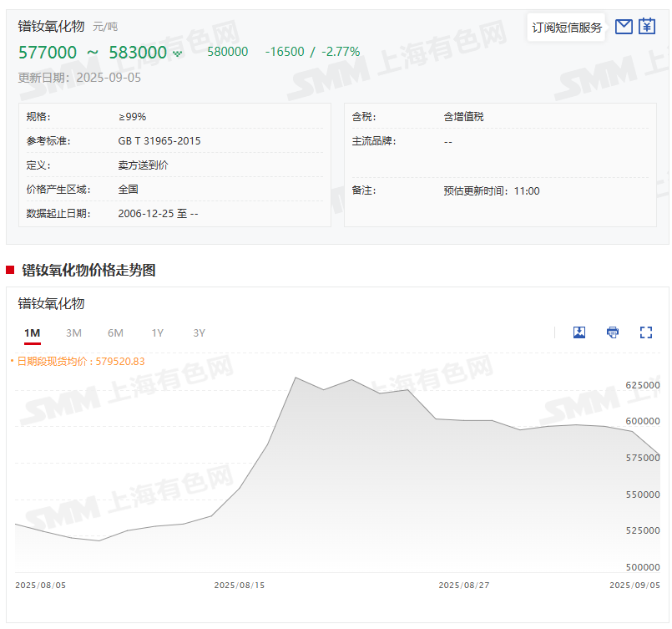The image size is (672, 629).
Task: Download the chart as an image
Action: (579, 332)
